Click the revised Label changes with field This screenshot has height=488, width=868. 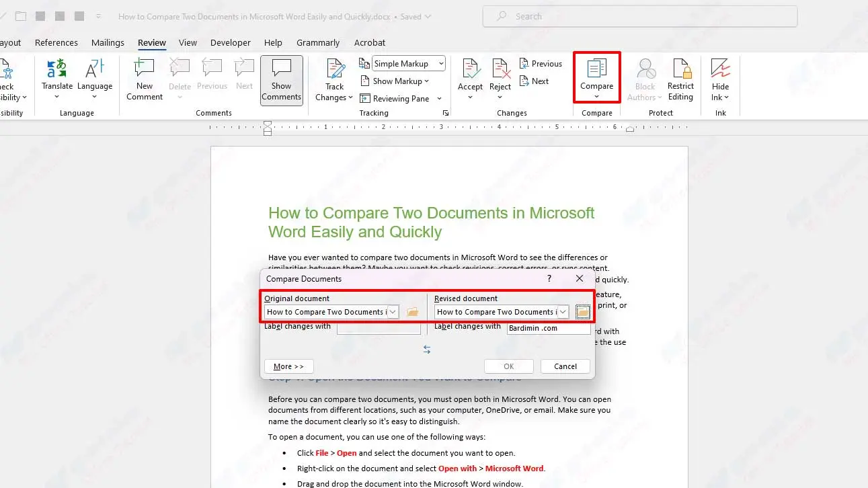548,329
